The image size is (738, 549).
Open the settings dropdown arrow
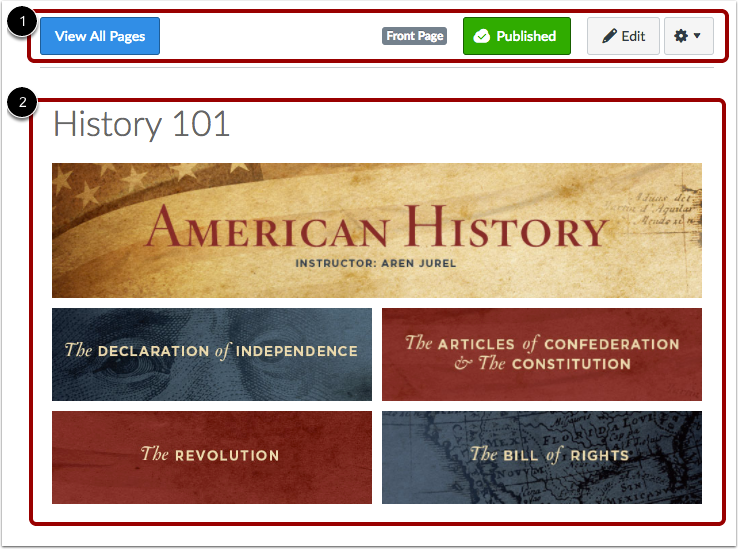click(697, 36)
